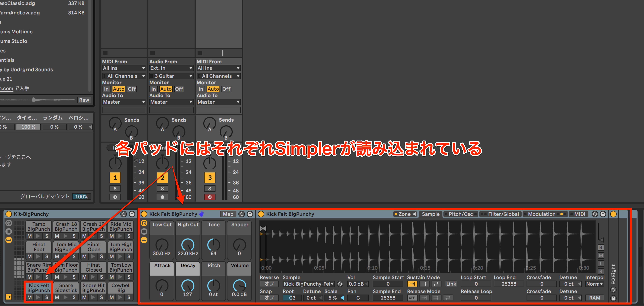Set track 2 monitor to Off
This screenshot has height=306, width=644.
coord(179,89)
